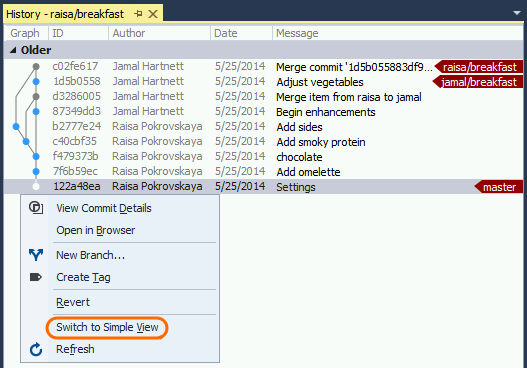Select the New Branch... menu entry
Image resolution: width=527 pixels, height=368 pixels.
[x=90, y=255]
